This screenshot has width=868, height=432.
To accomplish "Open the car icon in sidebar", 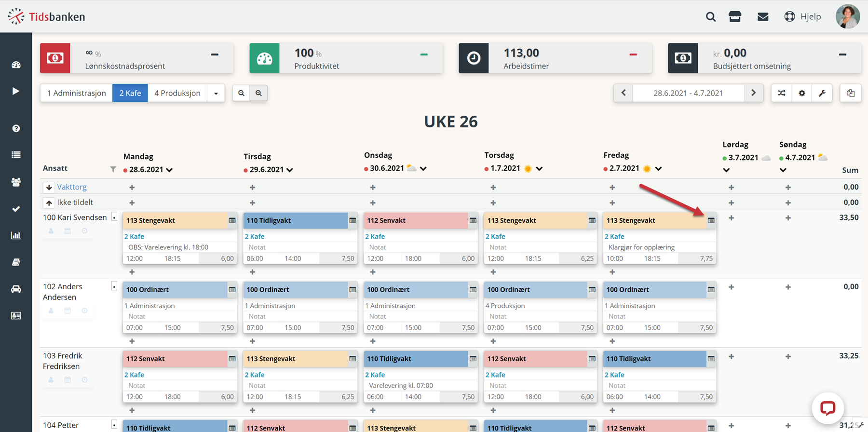I will pyautogui.click(x=16, y=289).
